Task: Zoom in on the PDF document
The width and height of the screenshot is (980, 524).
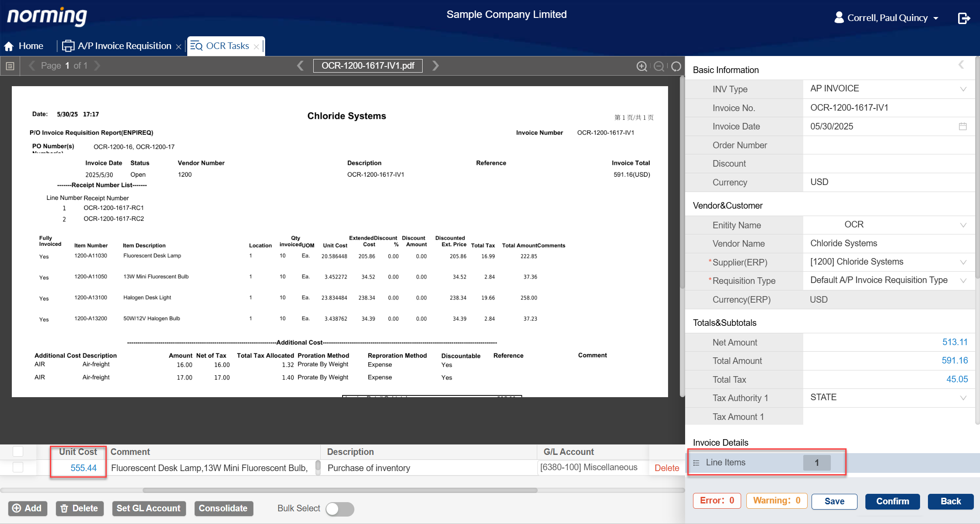Action: coord(642,66)
